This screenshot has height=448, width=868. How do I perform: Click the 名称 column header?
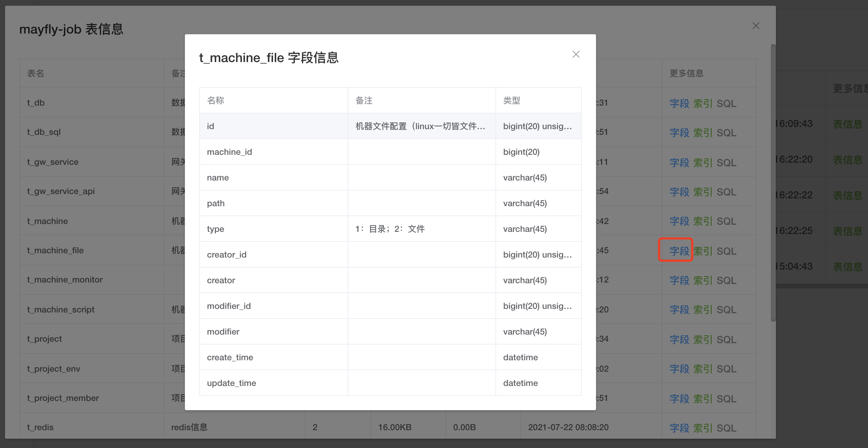click(x=216, y=101)
